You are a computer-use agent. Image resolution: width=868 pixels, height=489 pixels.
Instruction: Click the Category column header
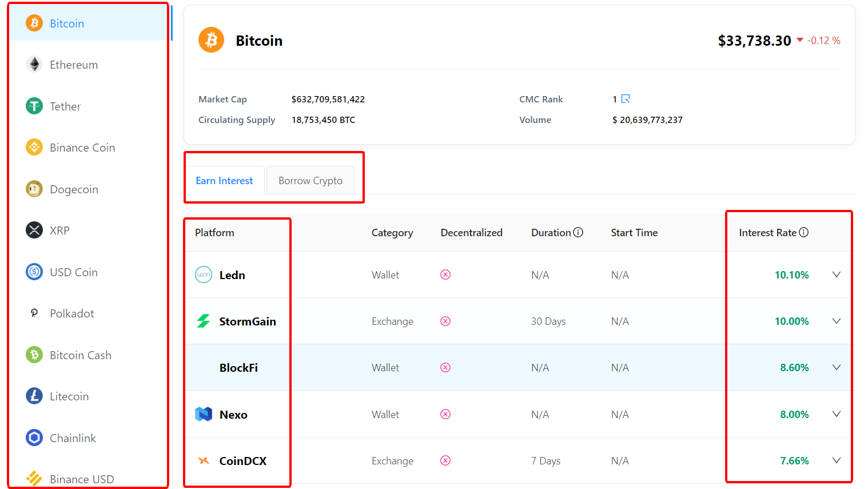pos(392,233)
